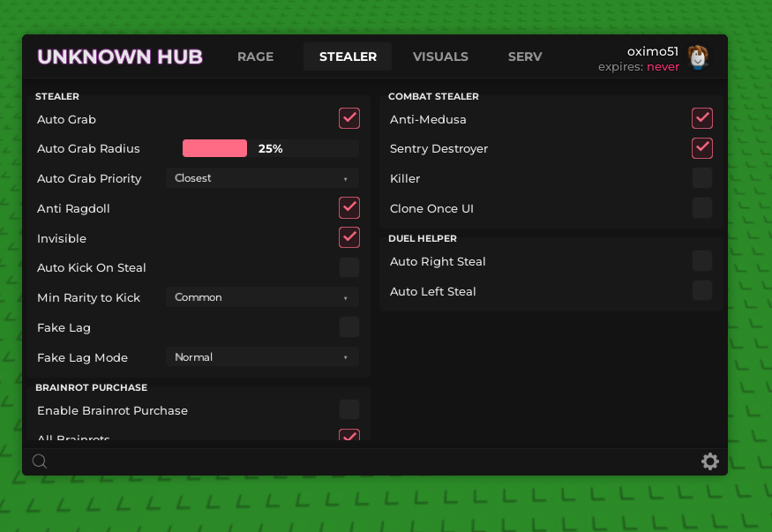The height and width of the screenshot is (532, 772).
Task: Open the VISUALS tab
Action: [x=440, y=56]
